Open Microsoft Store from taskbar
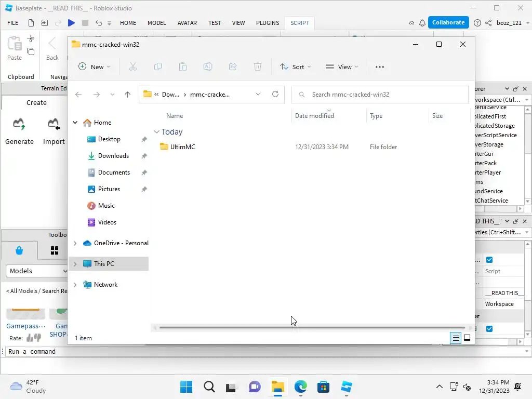The height and width of the screenshot is (399, 532). click(323, 387)
